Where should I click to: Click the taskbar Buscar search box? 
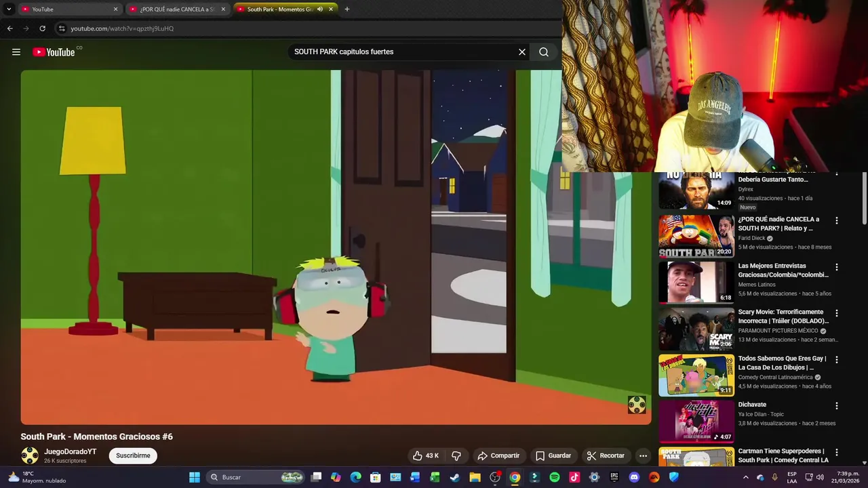[x=256, y=477]
